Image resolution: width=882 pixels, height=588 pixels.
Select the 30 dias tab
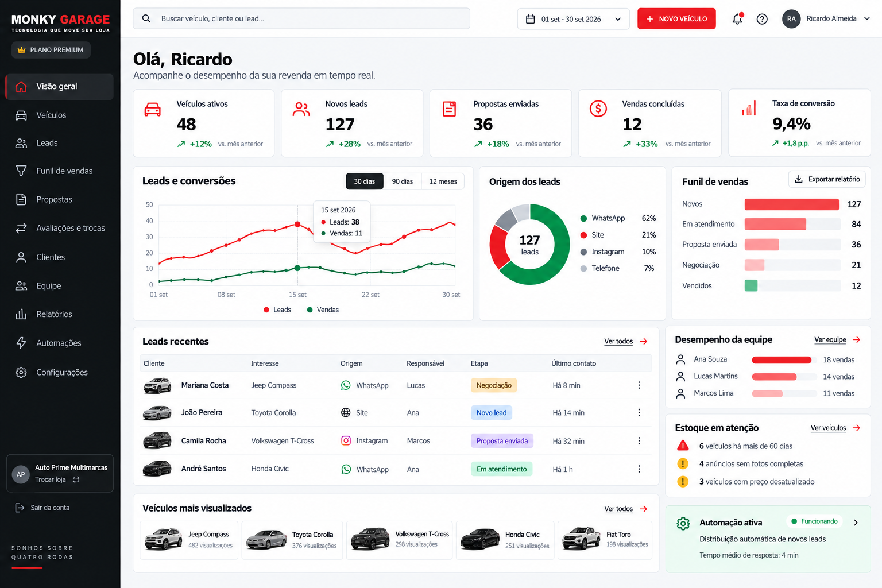click(x=364, y=181)
